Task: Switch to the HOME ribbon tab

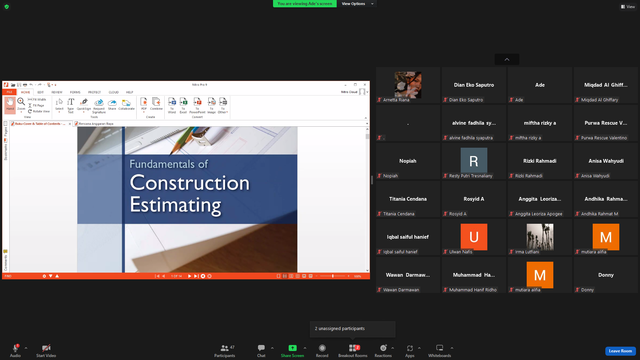Action: pyautogui.click(x=25, y=92)
